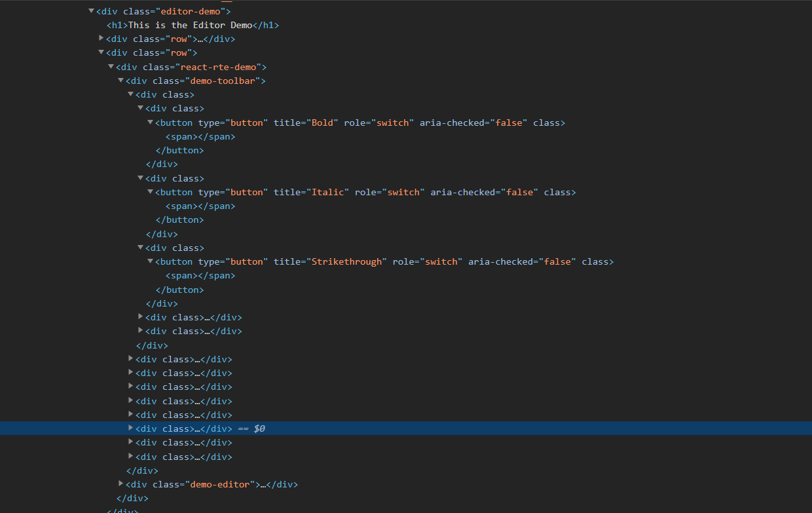Collapse the Bold button element
This screenshot has width=812, height=513.
(151, 123)
